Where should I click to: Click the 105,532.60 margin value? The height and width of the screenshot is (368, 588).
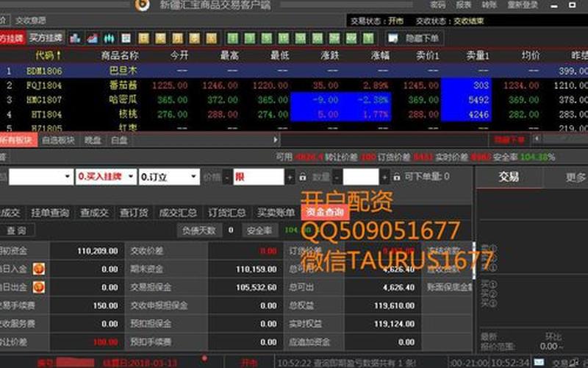coord(256,287)
